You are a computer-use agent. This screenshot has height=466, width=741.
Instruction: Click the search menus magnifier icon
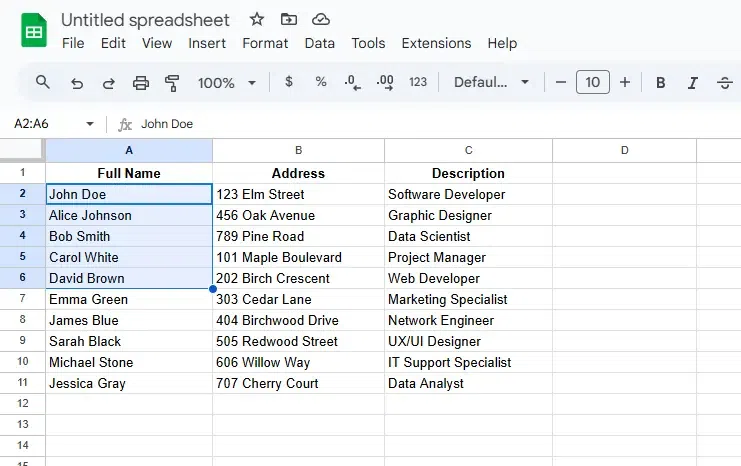pos(43,82)
